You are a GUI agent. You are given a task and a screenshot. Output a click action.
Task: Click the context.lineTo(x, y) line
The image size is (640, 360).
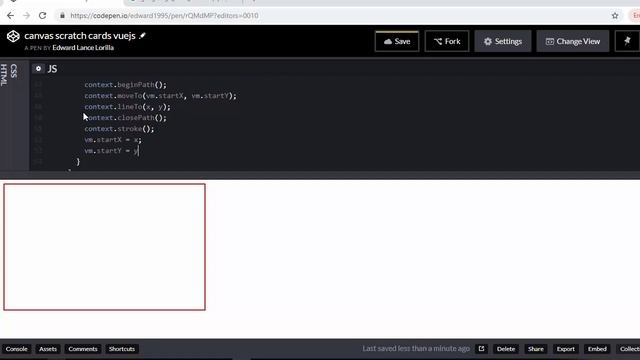pos(127,107)
